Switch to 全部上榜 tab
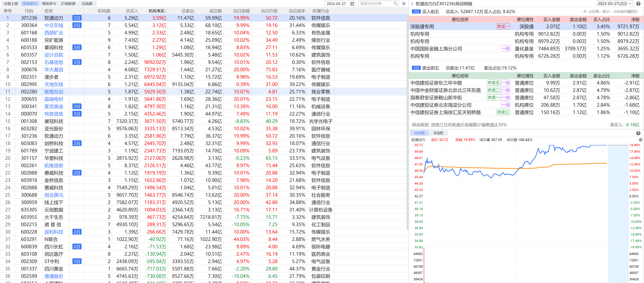This screenshot has height=283, width=644. point(11,4)
